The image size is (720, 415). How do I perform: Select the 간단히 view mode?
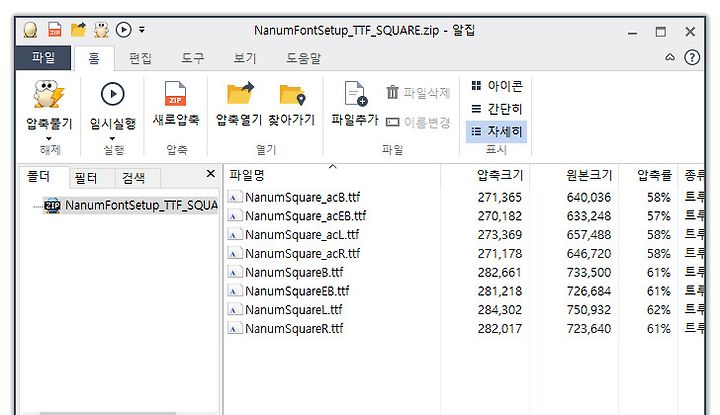(497, 109)
